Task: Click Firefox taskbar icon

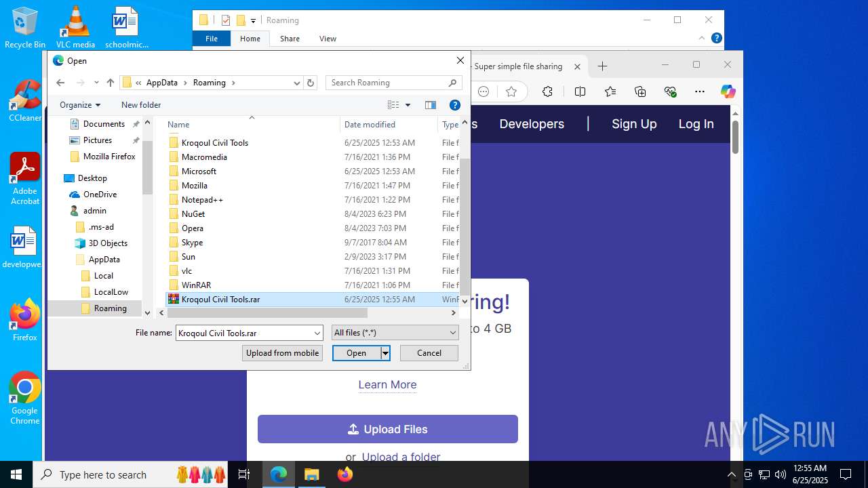Action: coord(344,474)
